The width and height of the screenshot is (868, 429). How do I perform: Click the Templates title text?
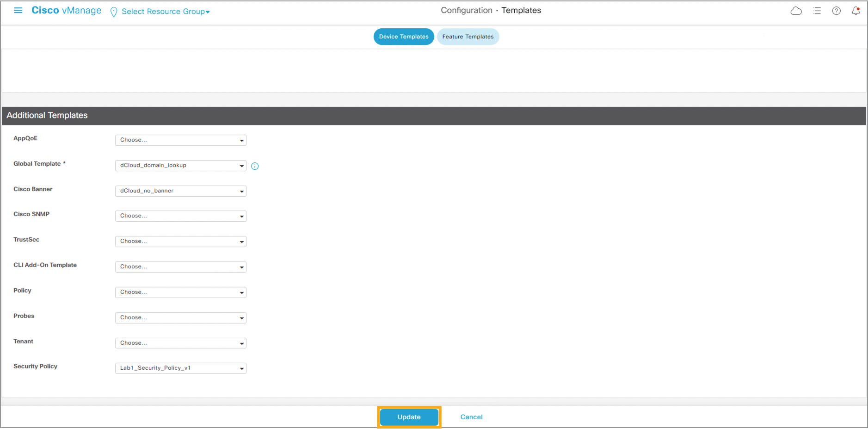(x=521, y=10)
